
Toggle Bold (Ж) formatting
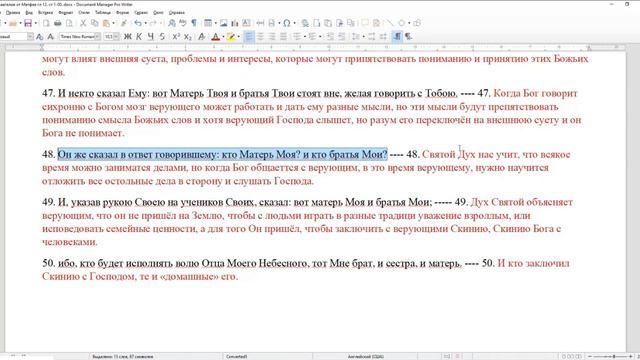click(128, 37)
